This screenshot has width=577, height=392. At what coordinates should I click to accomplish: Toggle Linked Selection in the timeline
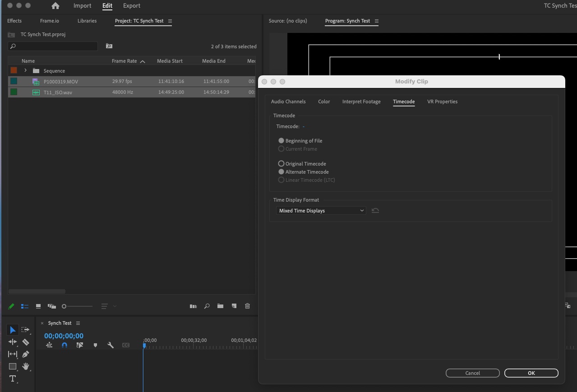pos(50,345)
